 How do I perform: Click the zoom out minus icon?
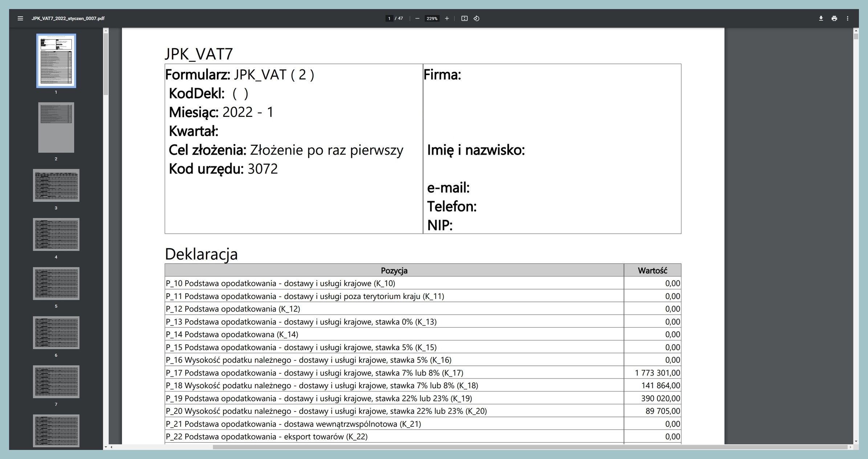pyautogui.click(x=417, y=19)
